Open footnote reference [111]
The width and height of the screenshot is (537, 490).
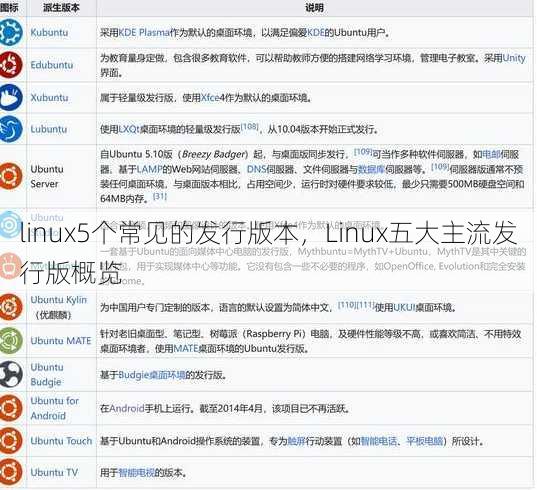click(x=365, y=304)
